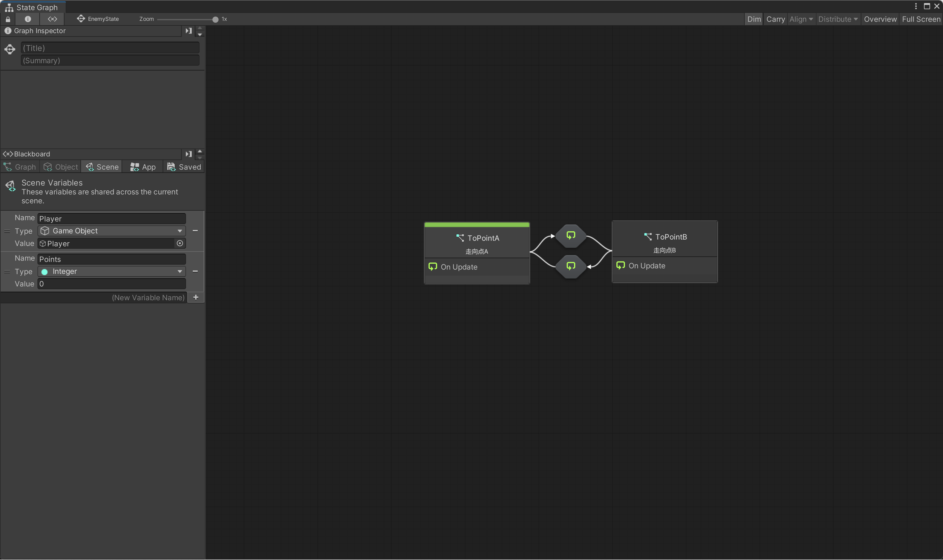Click the lower transition node between states
Viewport: 943px width, 560px height.
tap(571, 266)
